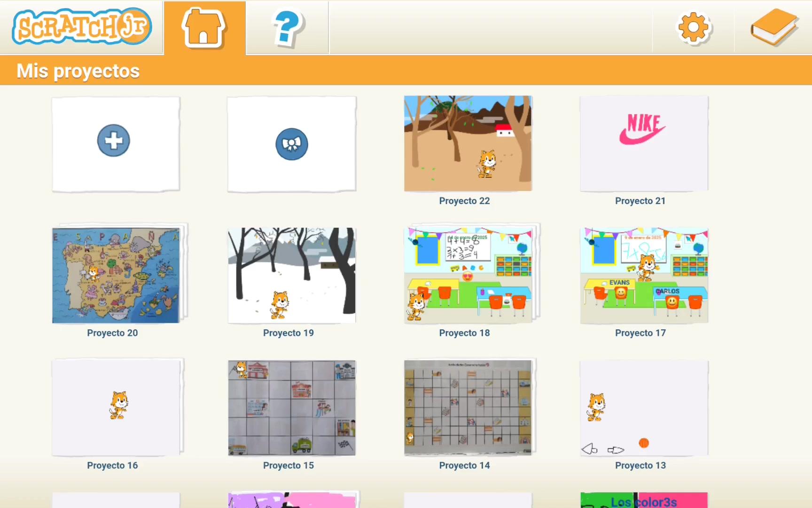Open the Nike logo Proyecto 21
812x508 pixels.
(x=644, y=143)
